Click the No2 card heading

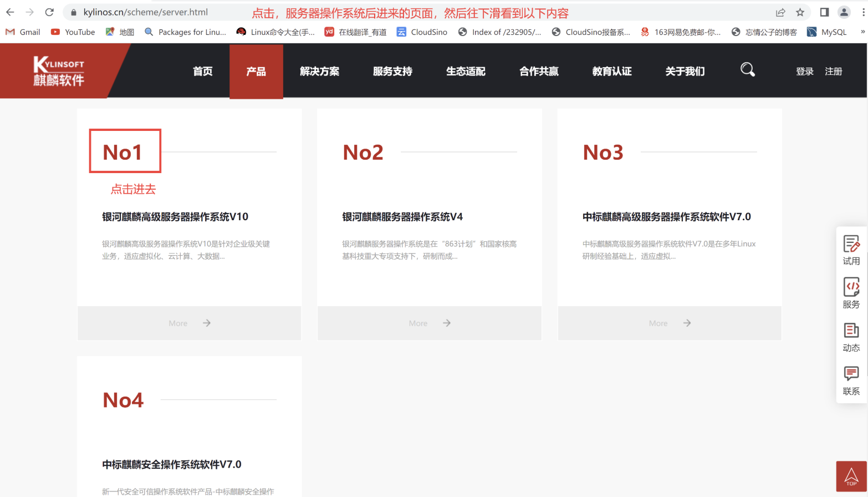pyautogui.click(x=363, y=153)
